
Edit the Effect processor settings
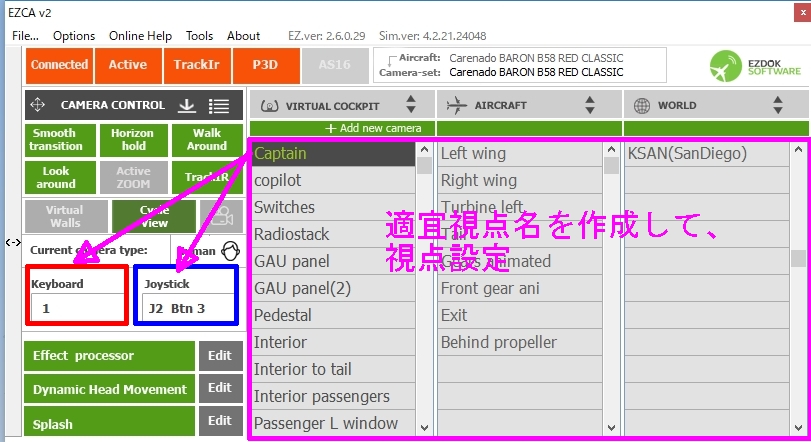[220, 356]
